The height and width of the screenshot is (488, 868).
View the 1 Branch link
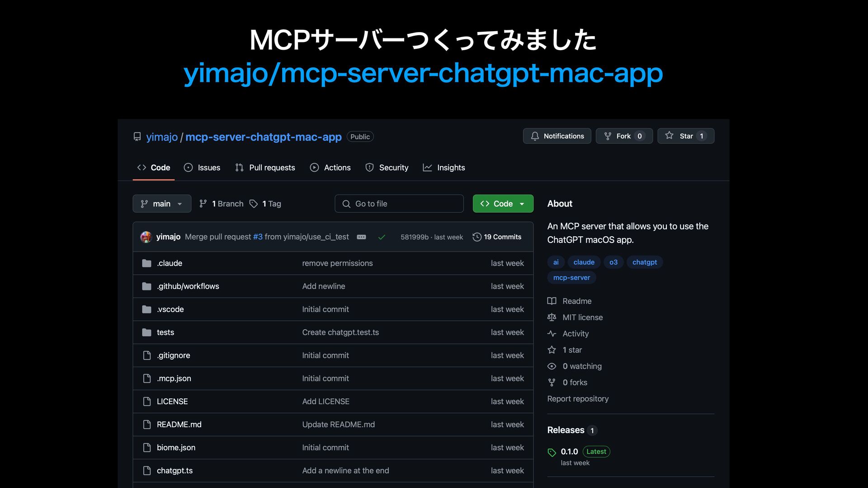pyautogui.click(x=222, y=204)
